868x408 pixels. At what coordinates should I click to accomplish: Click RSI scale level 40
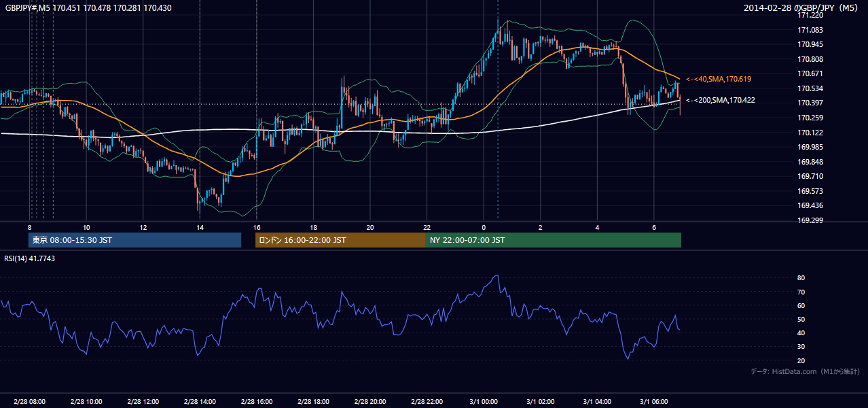pyautogui.click(x=801, y=333)
